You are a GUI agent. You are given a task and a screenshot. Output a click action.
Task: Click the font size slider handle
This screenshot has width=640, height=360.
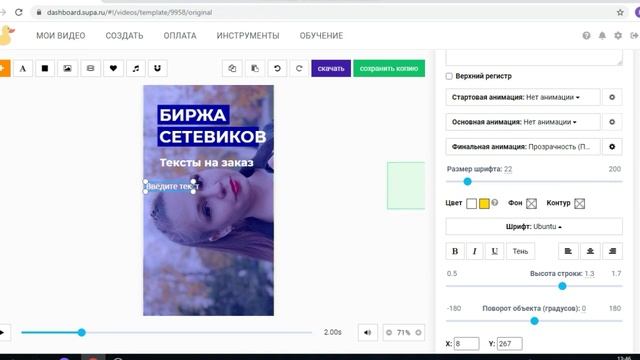point(468,182)
